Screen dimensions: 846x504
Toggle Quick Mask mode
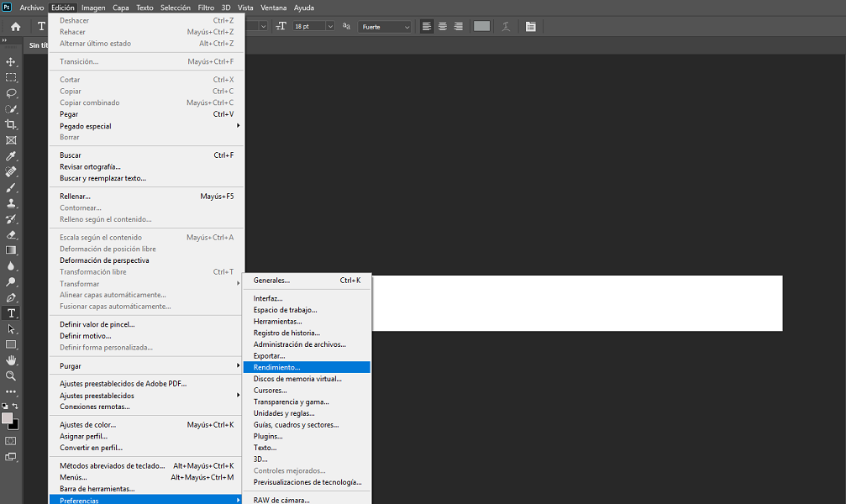pyautogui.click(x=11, y=441)
